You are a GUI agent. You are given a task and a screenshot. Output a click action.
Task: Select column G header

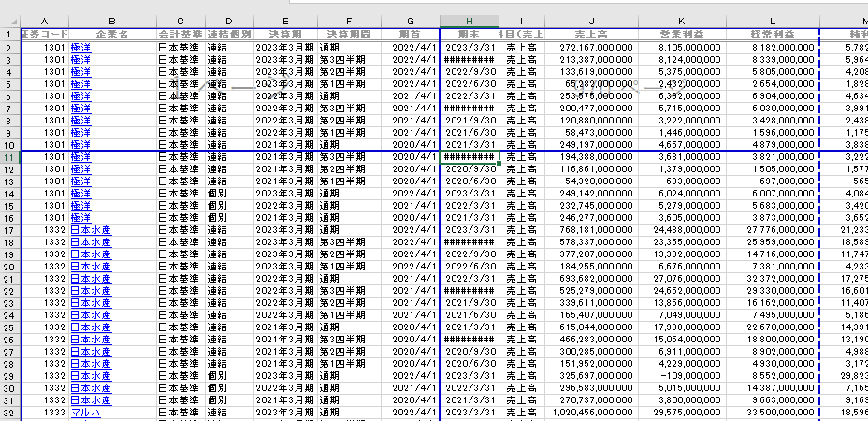click(411, 21)
